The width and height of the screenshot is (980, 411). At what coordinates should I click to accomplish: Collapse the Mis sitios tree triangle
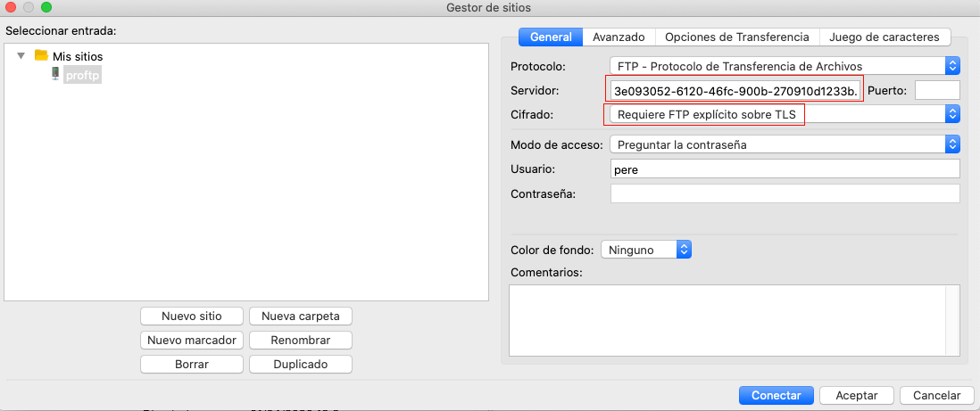click(21, 55)
